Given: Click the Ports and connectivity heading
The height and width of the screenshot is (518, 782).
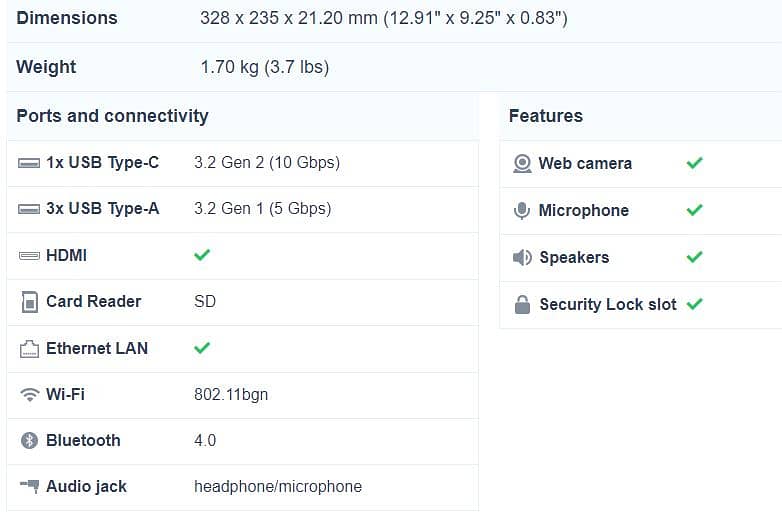Looking at the screenshot, I should 112,116.
